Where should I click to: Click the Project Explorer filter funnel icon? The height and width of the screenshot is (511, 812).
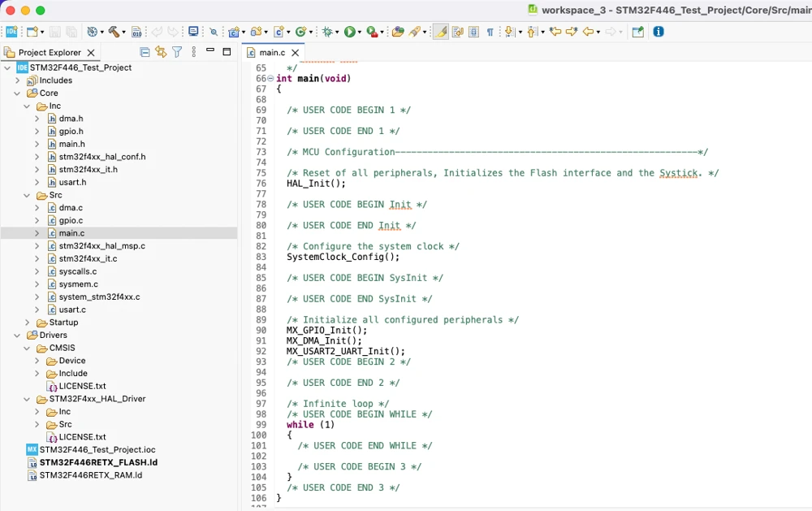[177, 52]
